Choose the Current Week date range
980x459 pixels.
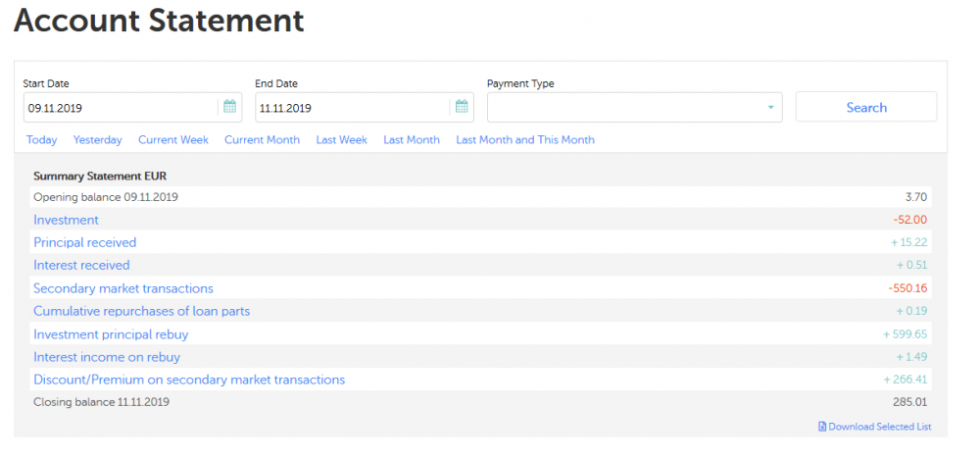173,139
